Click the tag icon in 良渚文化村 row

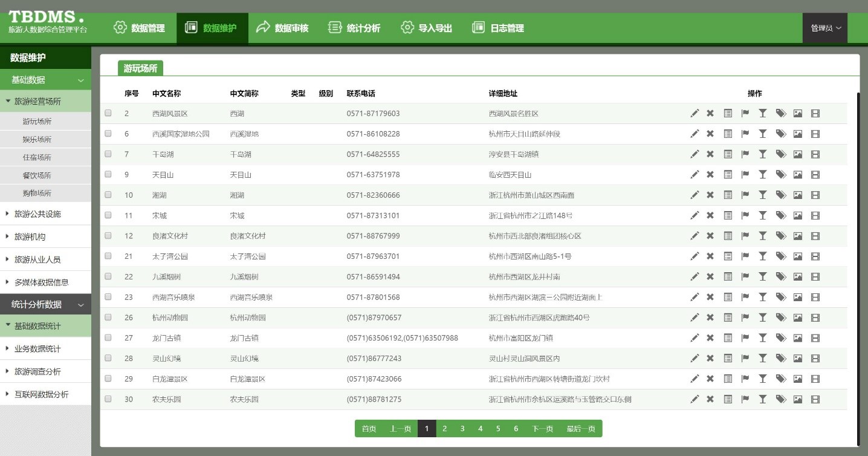(x=780, y=236)
